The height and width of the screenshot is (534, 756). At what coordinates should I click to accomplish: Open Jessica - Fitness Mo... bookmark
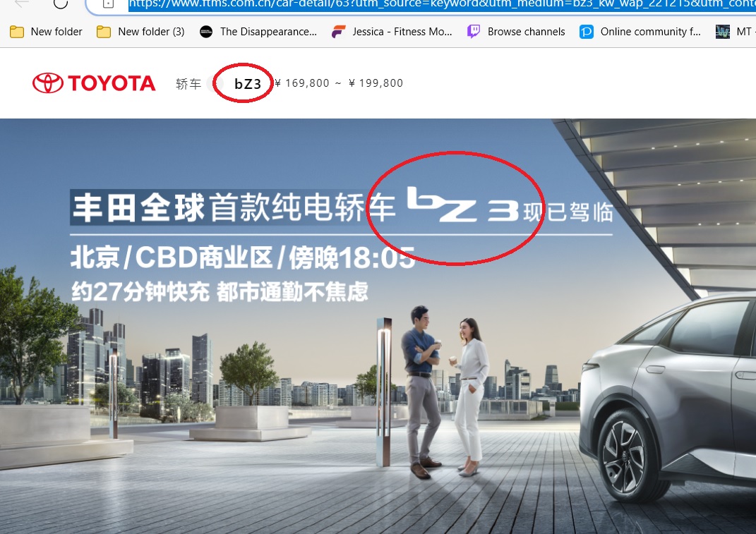click(x=392, y=32)
